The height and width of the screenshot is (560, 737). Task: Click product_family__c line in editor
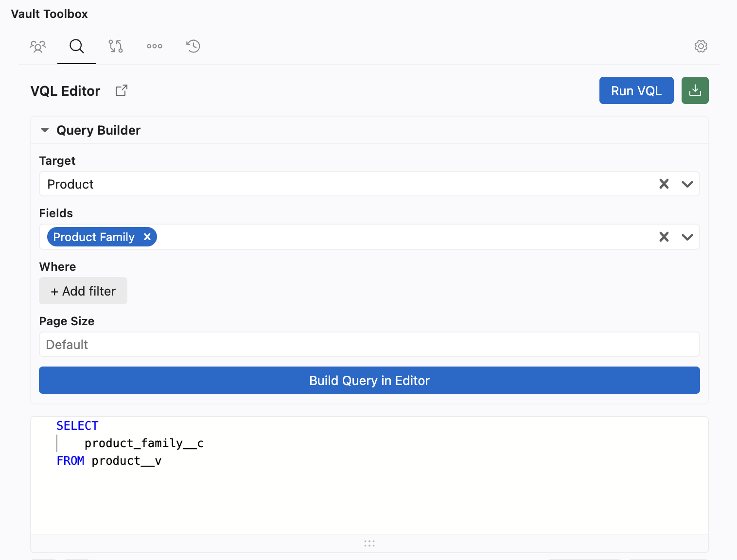point(144,443)
